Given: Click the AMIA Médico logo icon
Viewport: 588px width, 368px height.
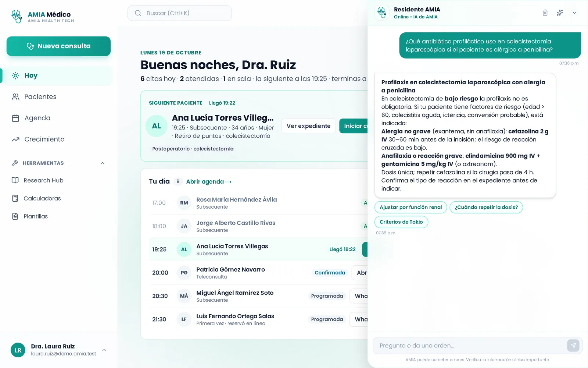Looking at the screenshot, I should [17, 17].
